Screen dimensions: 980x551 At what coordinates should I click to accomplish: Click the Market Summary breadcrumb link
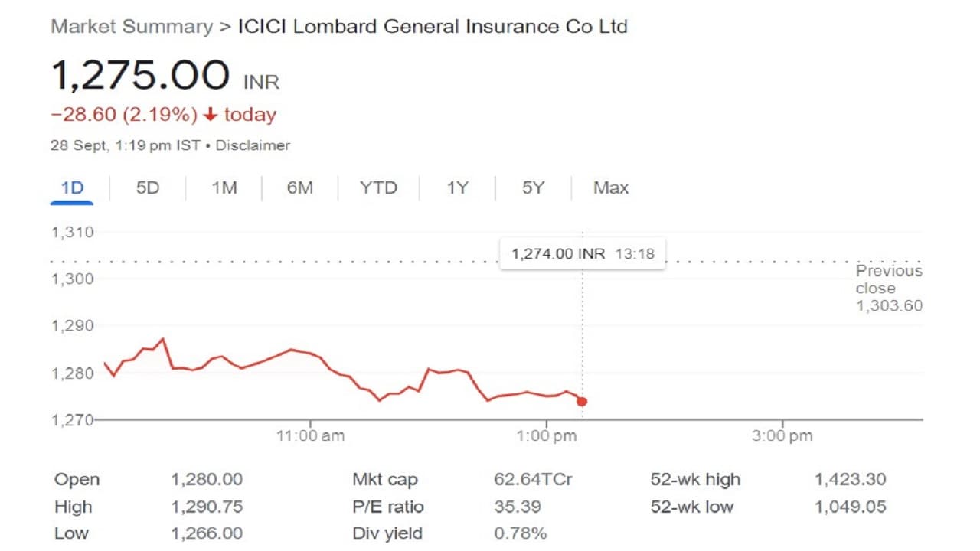tap(131, 27)
